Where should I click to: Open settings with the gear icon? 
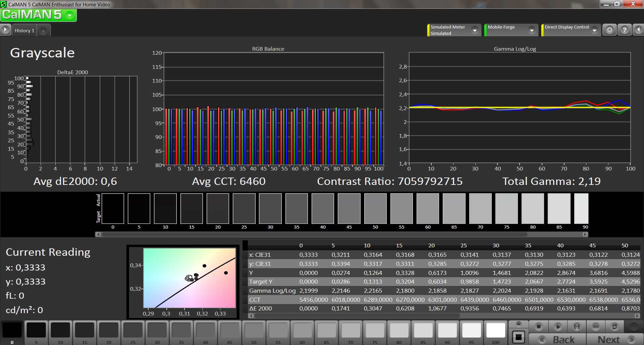click(609, 30)
